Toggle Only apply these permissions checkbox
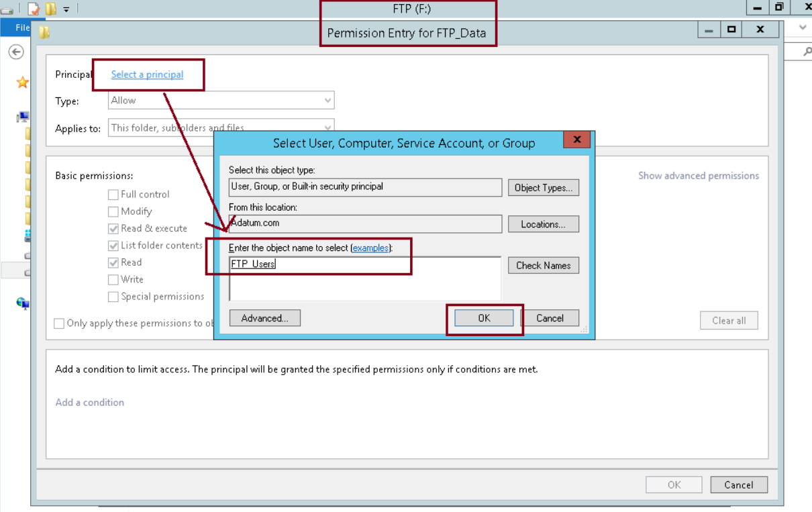Viewport: 812px width, 512px height. click(59, 323)
